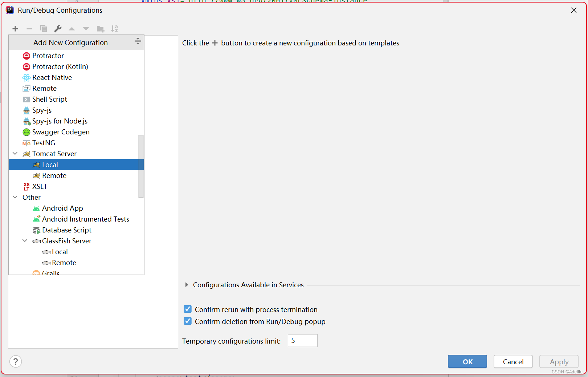Click the collapse icon in Add New Configuration header
The image size is (588, 377).
[138, 41]
